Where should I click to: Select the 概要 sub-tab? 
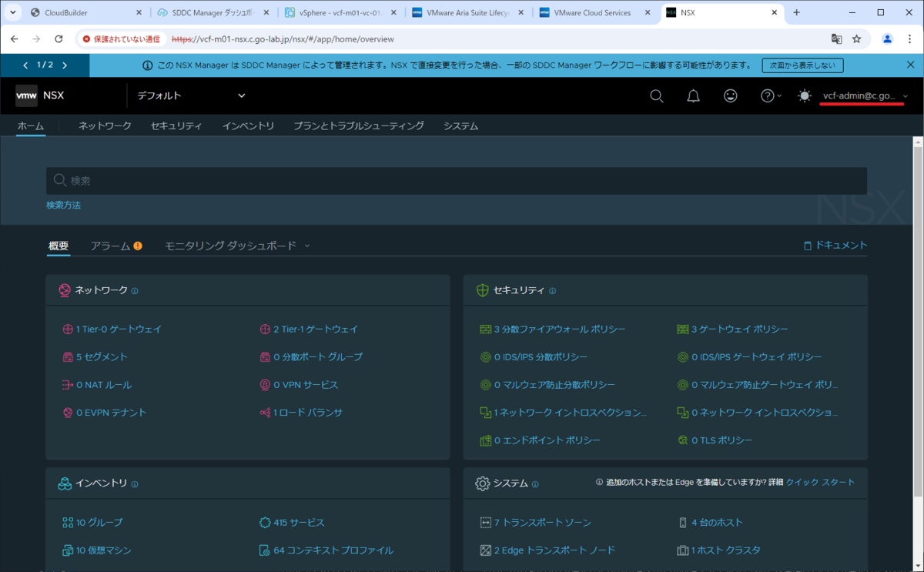click(59, 246)
